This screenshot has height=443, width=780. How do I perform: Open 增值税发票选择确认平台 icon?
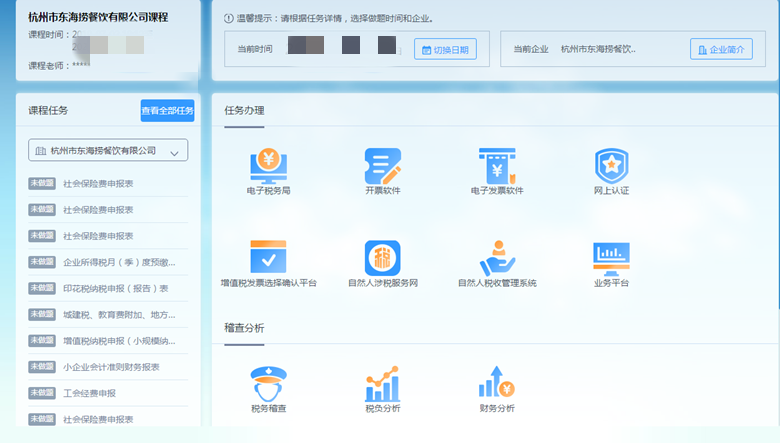coord(268,258)
